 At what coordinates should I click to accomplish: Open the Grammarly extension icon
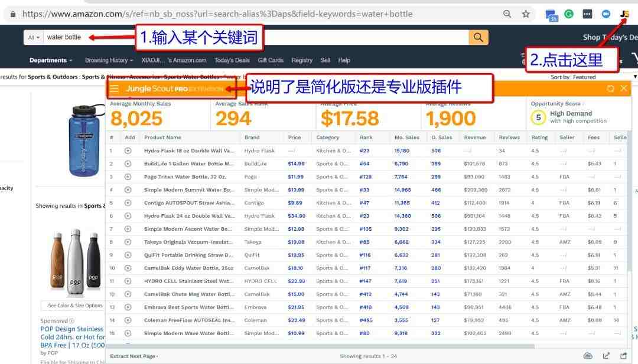pyautogui.click(x=569, y=14)
